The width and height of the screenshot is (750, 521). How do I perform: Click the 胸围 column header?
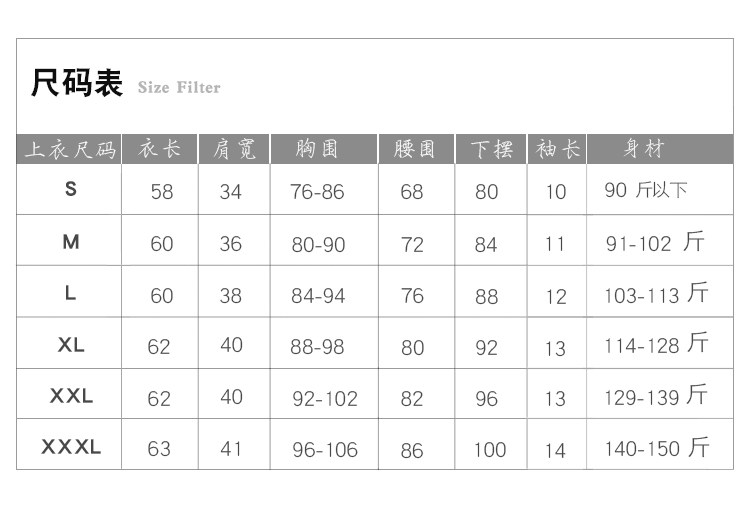coord(318,150)
